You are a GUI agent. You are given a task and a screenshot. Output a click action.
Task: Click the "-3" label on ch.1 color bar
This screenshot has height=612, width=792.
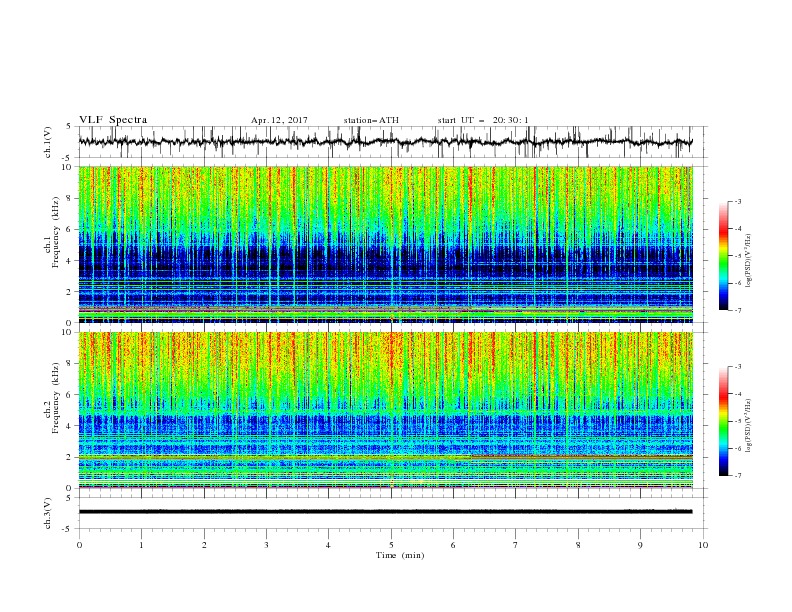pyautogui.click(x=738, y=201)
